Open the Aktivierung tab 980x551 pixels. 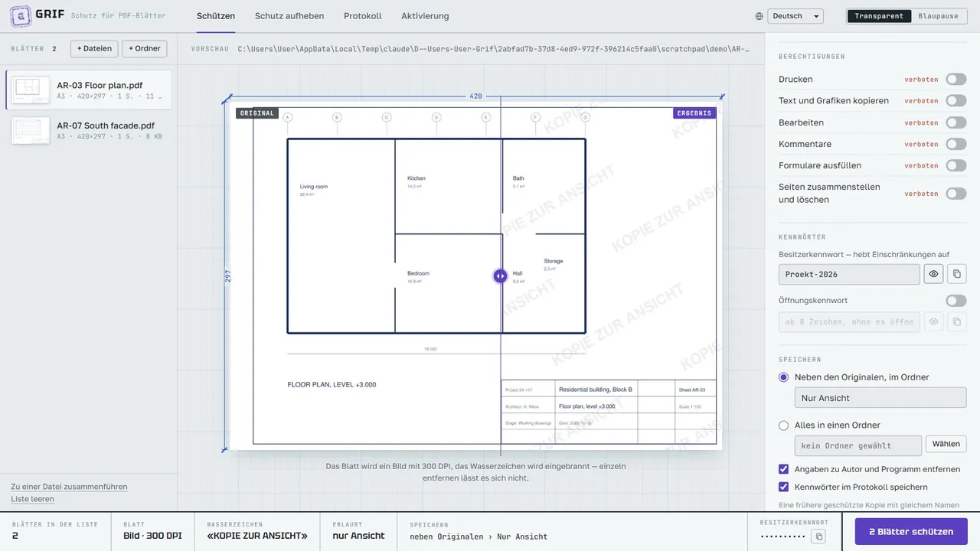(x=425, y=16)
